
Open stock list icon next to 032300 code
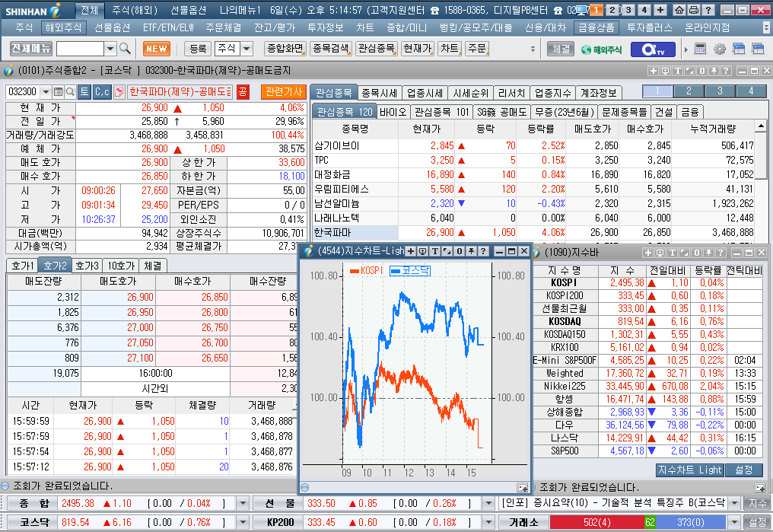[x=58, y=91]
